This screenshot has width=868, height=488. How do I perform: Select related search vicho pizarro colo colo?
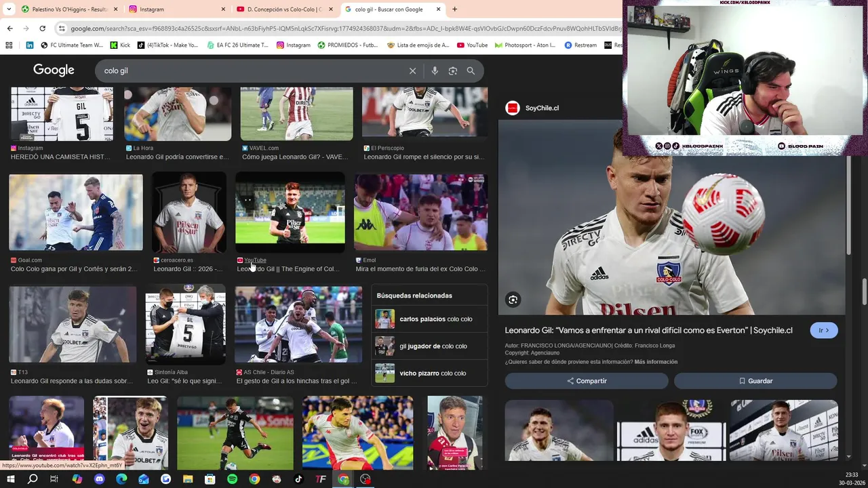429,373
